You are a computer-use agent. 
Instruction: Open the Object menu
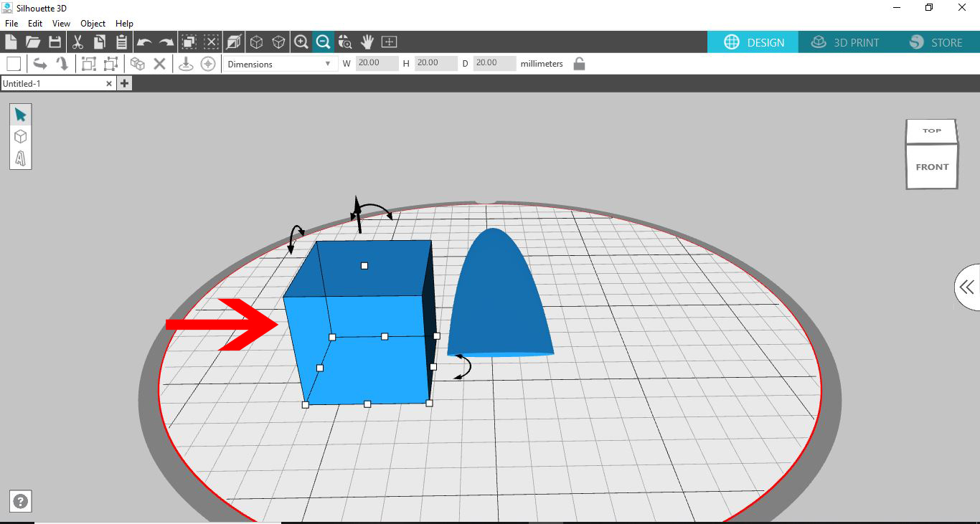coord(93,24)
